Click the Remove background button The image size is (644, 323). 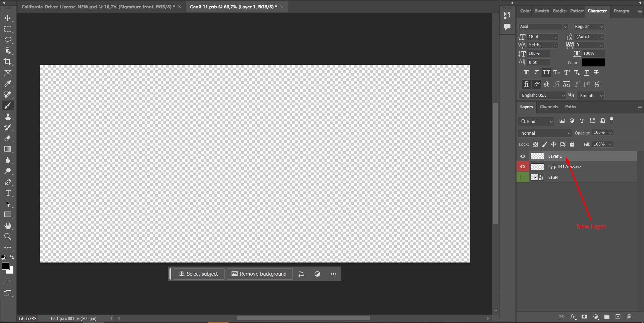(259, 274)
